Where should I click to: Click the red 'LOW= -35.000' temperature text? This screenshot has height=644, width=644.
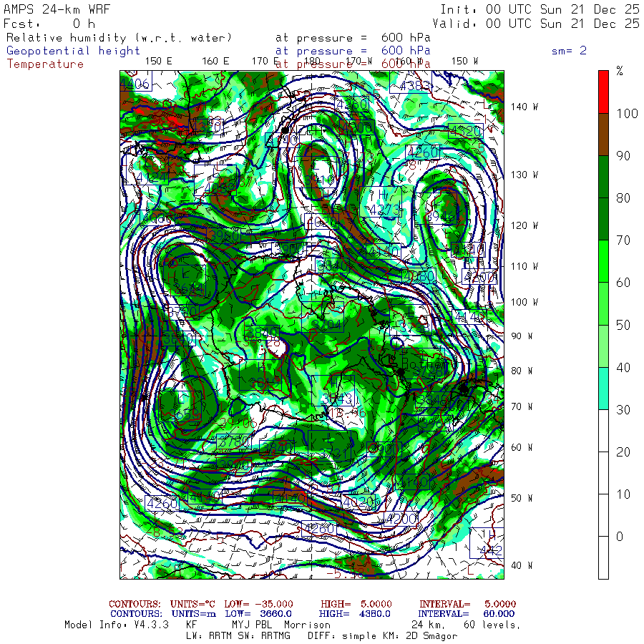pos(259,604)
